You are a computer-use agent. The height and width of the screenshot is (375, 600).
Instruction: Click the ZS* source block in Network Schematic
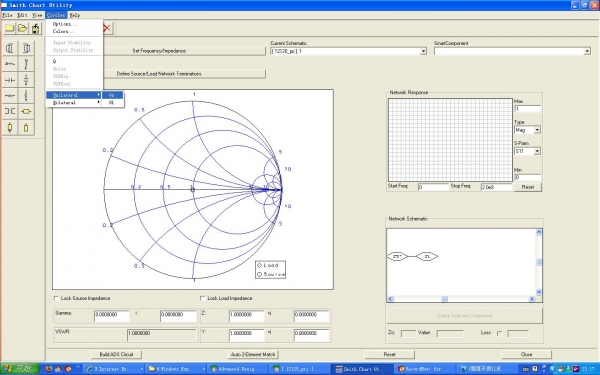397,256
